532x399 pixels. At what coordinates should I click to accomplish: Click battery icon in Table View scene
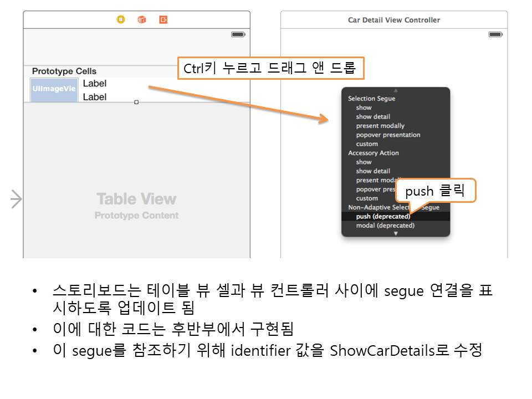click(x=238, y=34)
